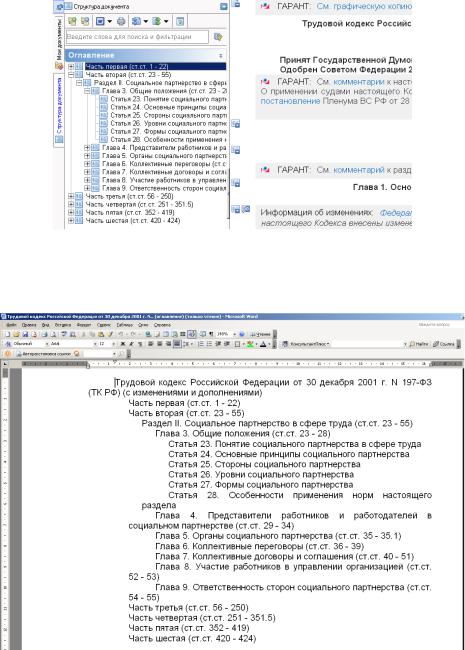
Task: Click Garant structure search input field
Action: (137, 37)
